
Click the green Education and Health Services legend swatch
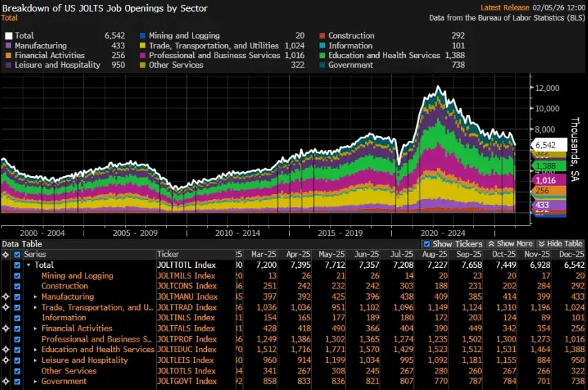pyautogui.click(x=322, y=55)
